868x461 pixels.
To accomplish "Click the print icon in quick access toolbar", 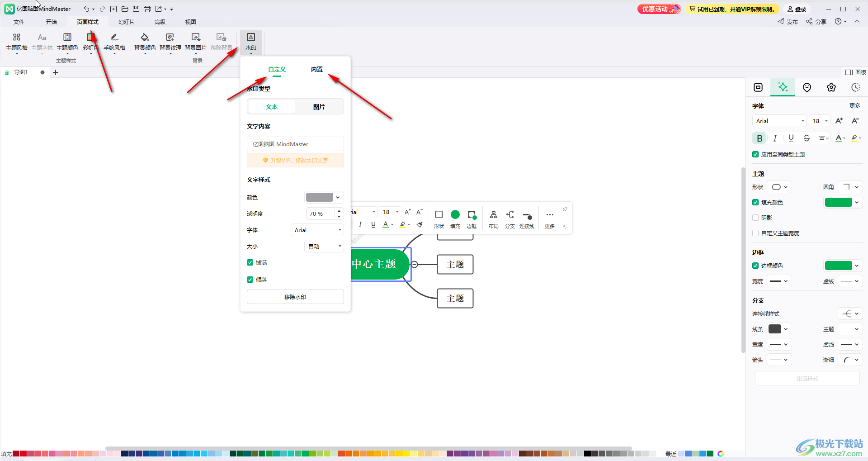I will [147, 9].
